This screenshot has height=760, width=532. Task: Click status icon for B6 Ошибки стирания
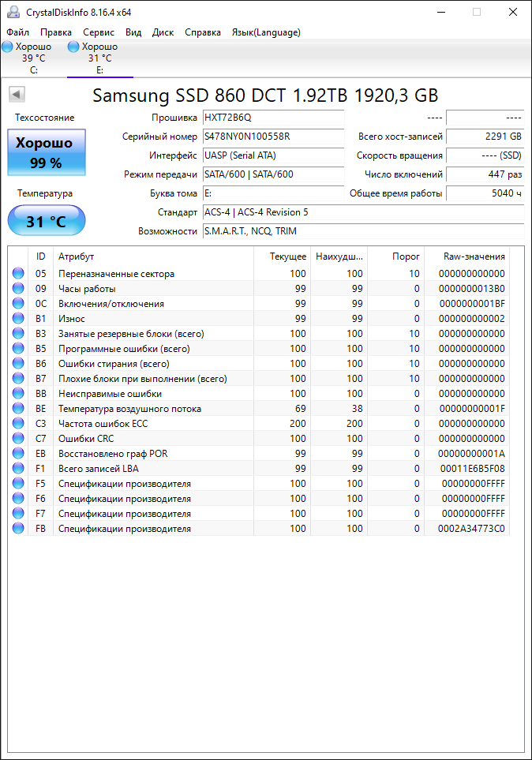(18, 364)
